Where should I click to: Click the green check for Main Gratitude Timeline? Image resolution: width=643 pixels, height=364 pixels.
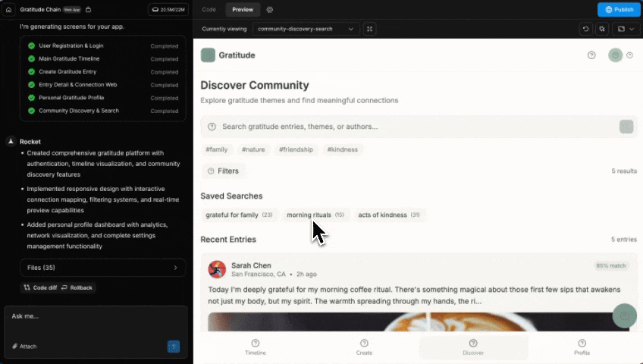[31, 58]
